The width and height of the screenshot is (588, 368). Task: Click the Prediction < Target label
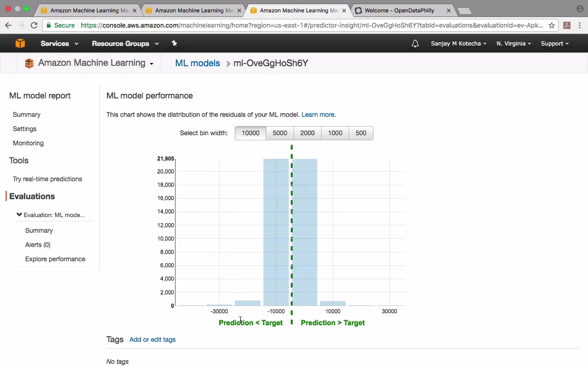250,323
